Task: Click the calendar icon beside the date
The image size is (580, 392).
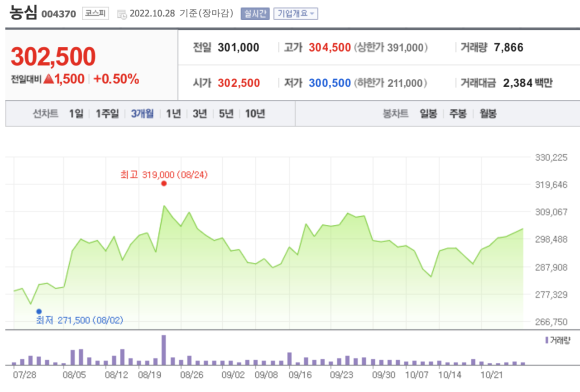Action: 122,14
